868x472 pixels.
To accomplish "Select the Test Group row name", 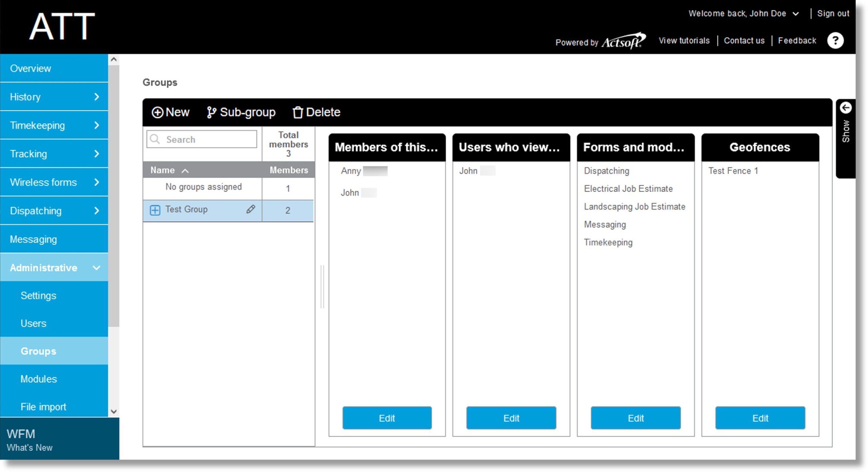I will pos(186,209).
